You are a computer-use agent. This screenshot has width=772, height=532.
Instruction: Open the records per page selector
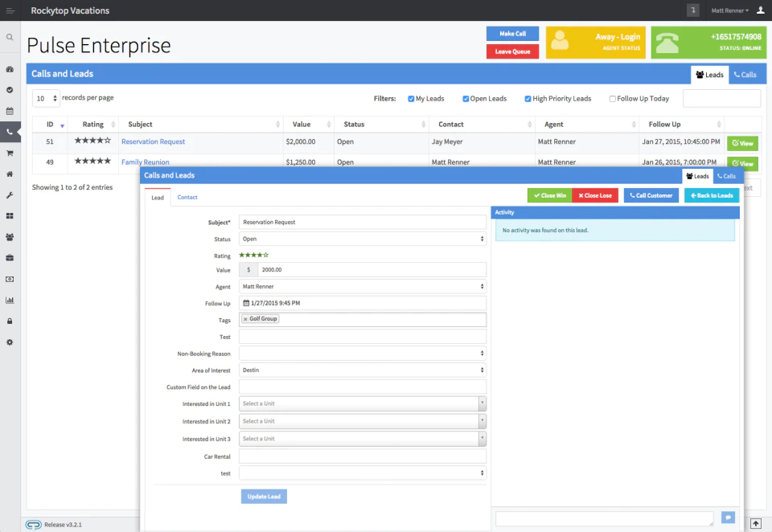click(46, 98)
